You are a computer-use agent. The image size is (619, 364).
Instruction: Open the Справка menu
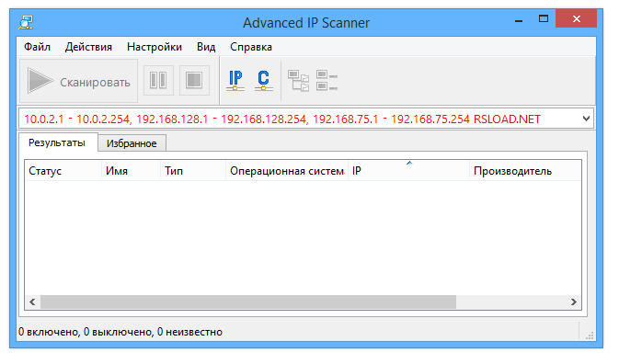[x=251, y=47]
